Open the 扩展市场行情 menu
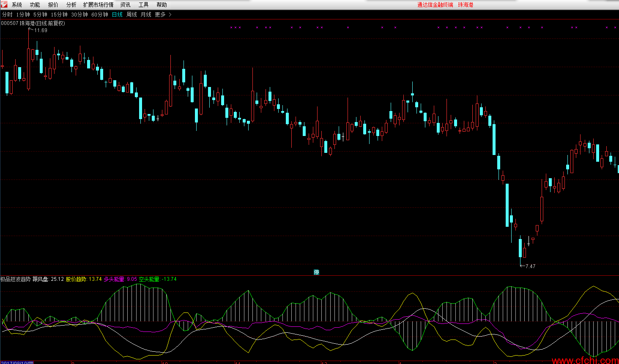The image size is (619, 364). tap(98, 5)
